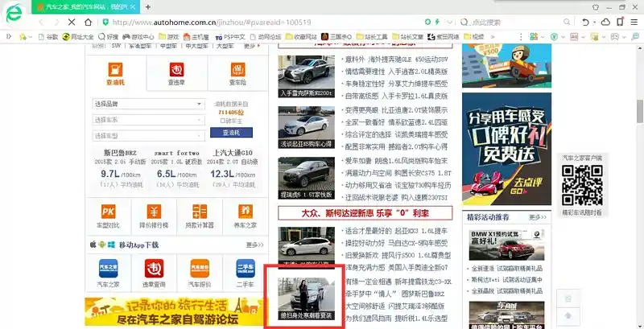Expand the 选择车型 model dropdown
This screenshot has height=329, width=644.
tap(149, 136)
